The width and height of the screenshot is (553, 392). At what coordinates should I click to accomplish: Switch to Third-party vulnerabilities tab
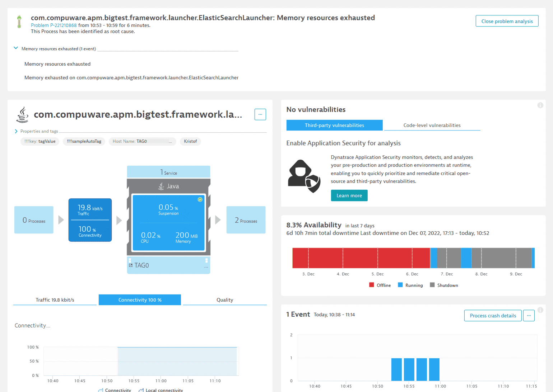coord(334,125)
